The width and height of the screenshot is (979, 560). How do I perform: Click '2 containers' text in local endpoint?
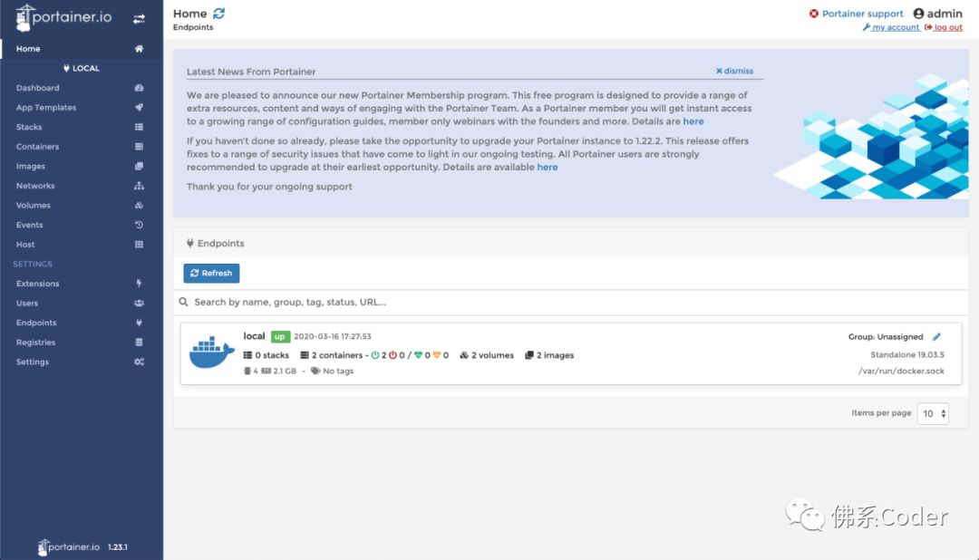[336, 355]
